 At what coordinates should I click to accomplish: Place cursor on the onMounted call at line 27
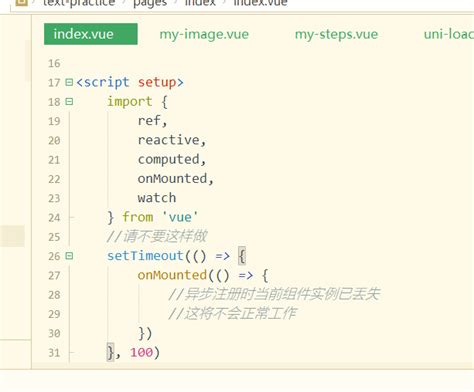tap(172, 275)
